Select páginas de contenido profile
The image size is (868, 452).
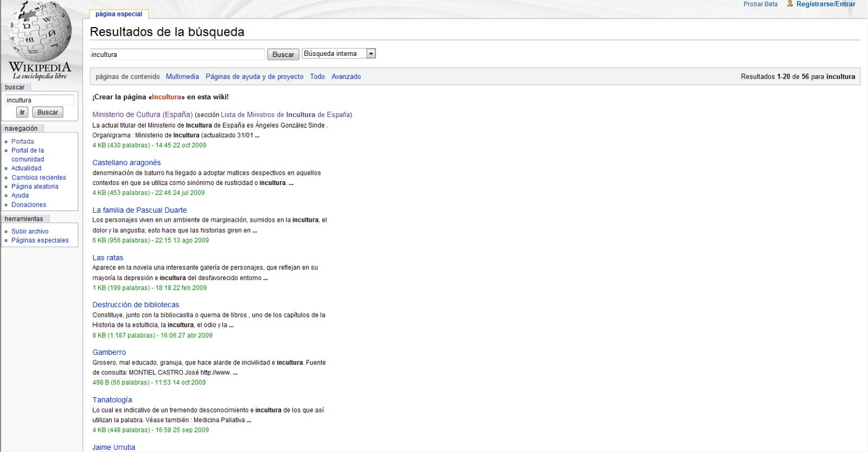pos(127,77)
